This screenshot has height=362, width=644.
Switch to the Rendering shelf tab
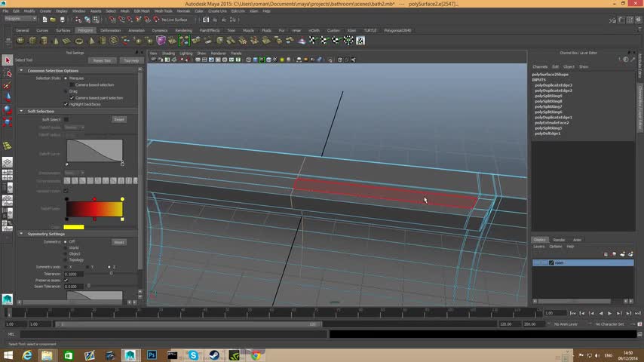[x=183, y=31]
